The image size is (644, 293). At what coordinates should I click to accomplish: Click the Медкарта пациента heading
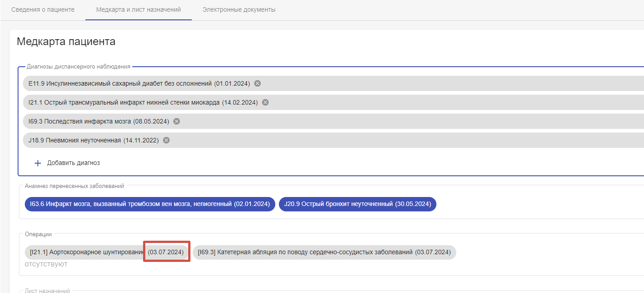click(x=66, y=42)
